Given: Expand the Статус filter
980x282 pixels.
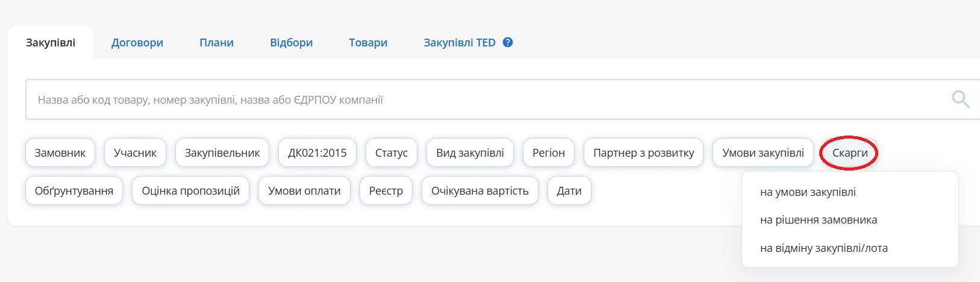Looking at the screenshot, I should point(392,153).
